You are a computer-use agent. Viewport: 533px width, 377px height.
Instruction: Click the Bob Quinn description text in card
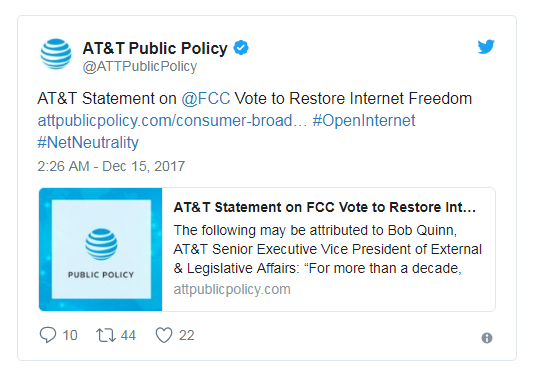click(x=328, y=249)
